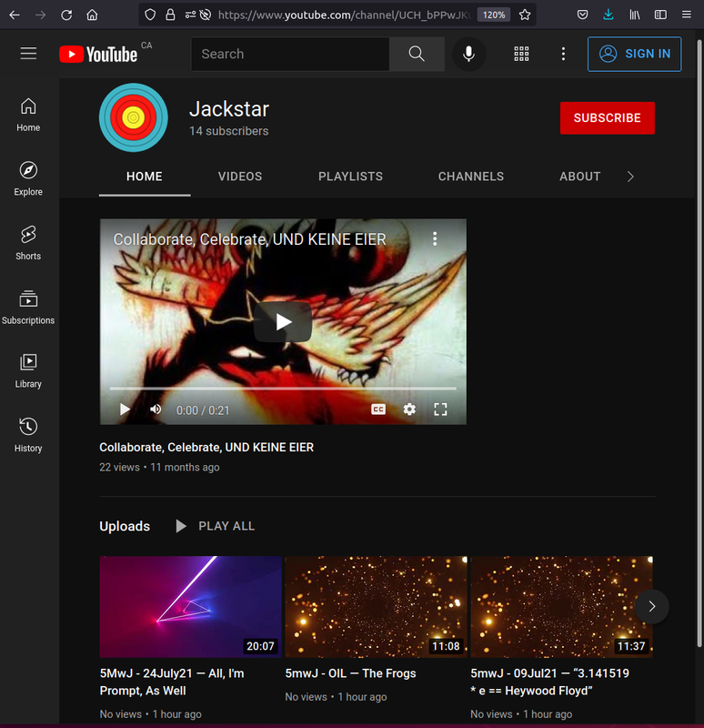Open the Heywood Floyd video thumbnail
Screen dimensions: 704x728
561,606
